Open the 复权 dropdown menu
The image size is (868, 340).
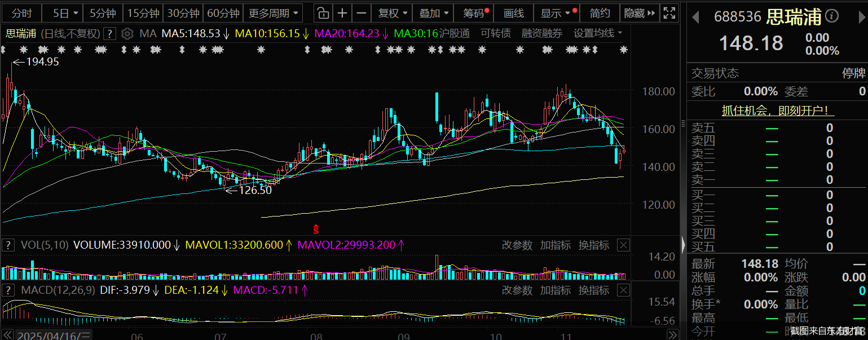(x=392, y=13)
